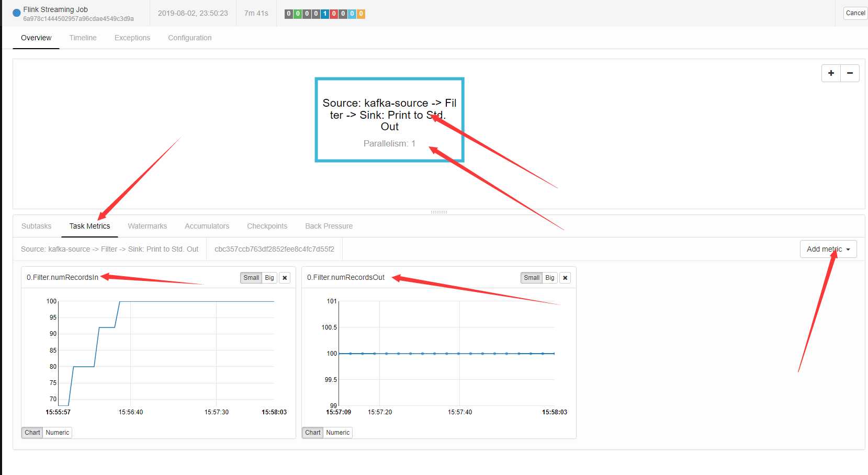Click the blue running job status indicator
Viewport: 868px width, 475px height.
coord(17,13)
